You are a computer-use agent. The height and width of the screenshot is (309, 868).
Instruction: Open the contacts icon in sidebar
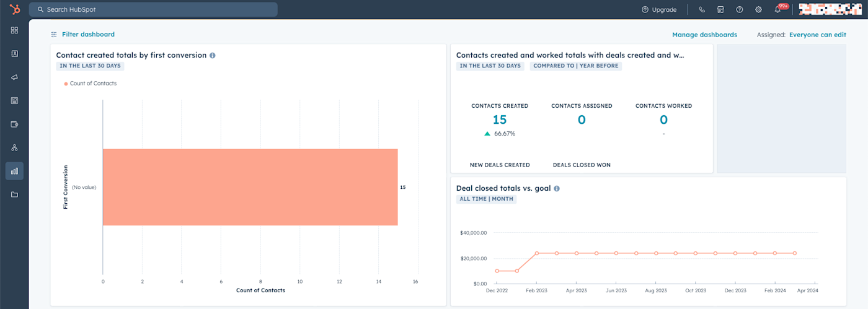coord(14,53)
